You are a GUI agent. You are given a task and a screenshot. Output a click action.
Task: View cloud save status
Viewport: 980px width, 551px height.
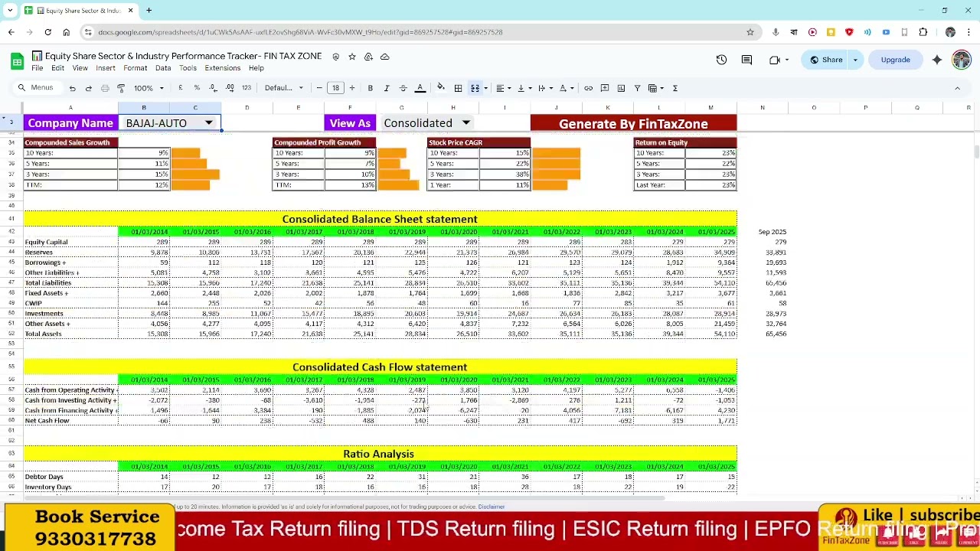pos(385,57)
